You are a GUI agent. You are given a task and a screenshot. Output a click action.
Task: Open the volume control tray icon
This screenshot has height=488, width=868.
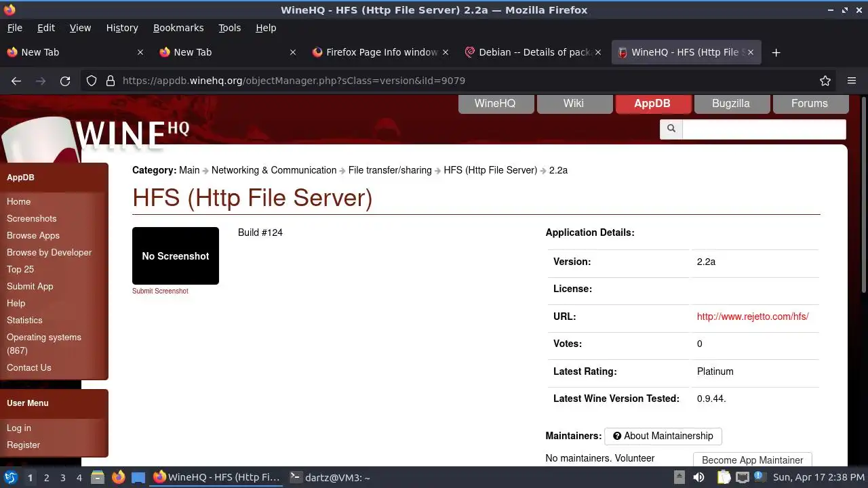(x=699, y=477)
